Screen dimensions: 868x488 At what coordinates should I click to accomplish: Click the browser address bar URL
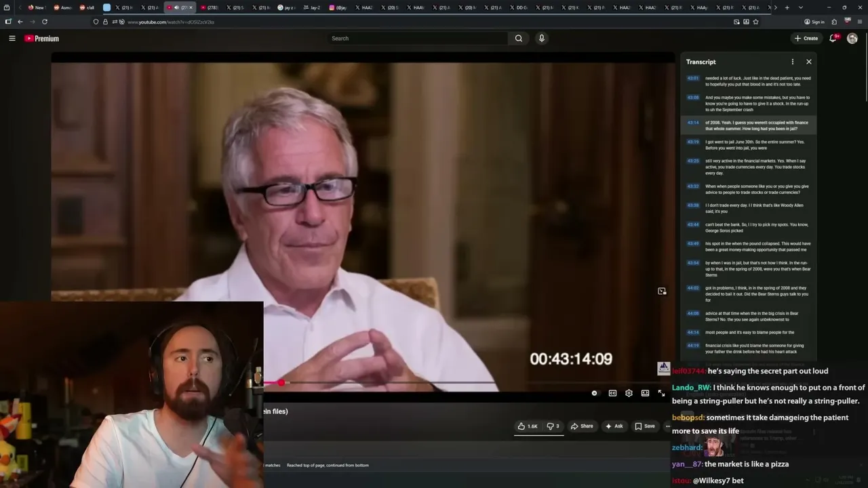coord(171,22)
